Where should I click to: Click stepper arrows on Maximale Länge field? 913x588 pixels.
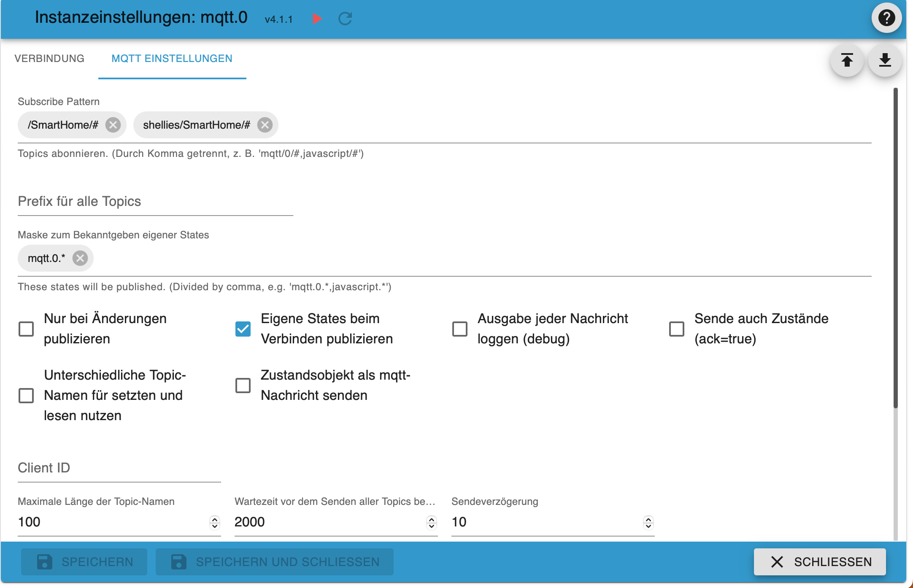215,522
